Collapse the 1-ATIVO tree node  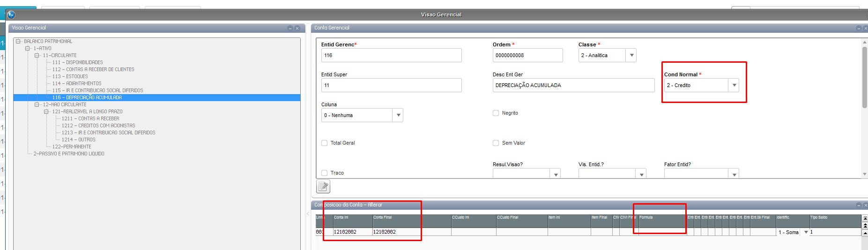click(27, 48)
